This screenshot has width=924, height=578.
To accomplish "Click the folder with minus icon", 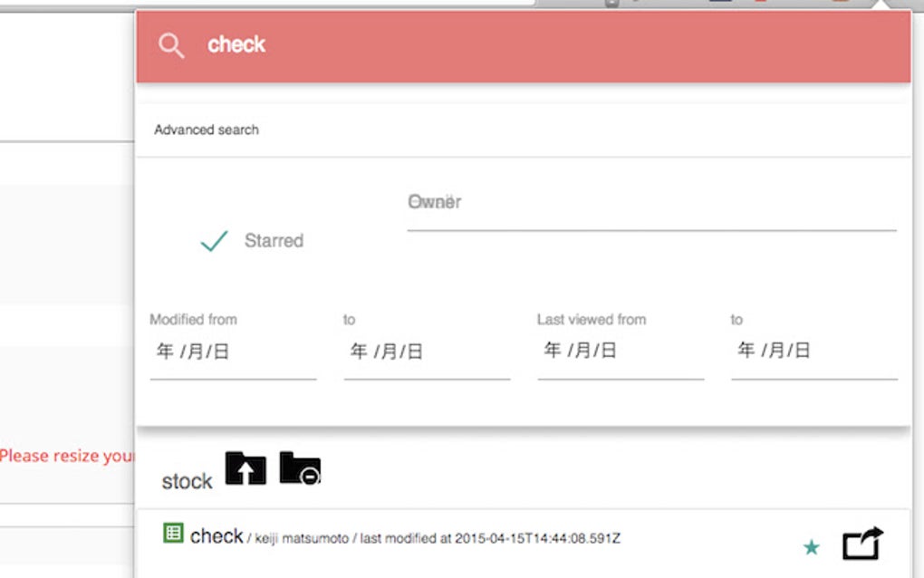I will tap(300, 468).
